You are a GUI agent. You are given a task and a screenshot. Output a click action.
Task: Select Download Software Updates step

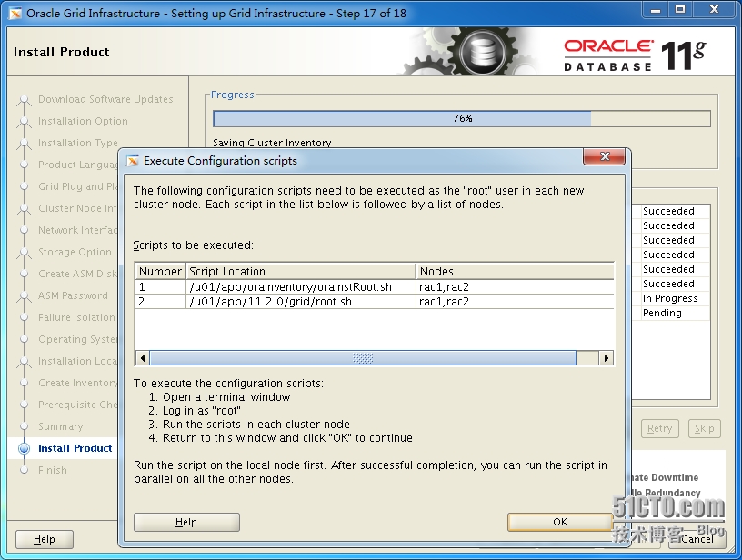pos(105,99)
